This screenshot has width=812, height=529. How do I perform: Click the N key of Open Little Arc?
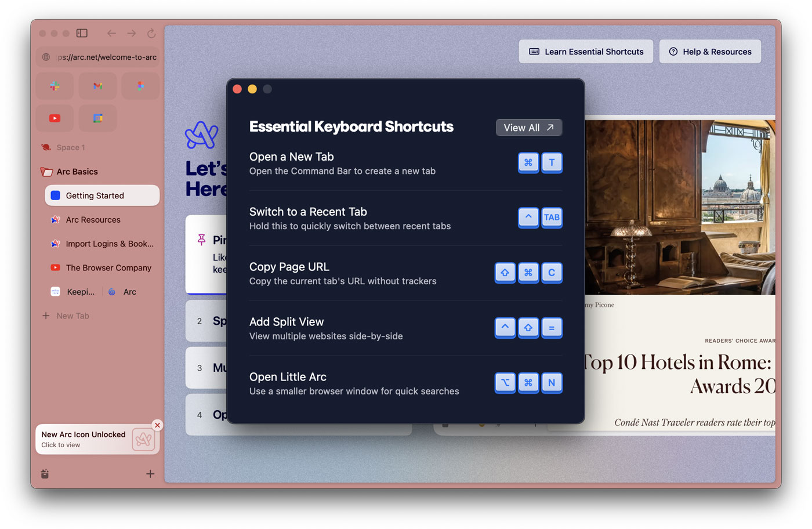[x=552, y=383]
